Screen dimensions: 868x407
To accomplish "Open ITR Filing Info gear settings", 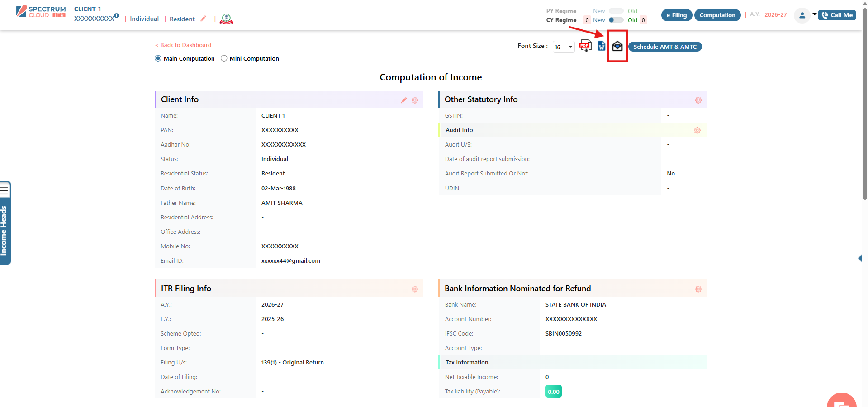I will click(415, 289).
